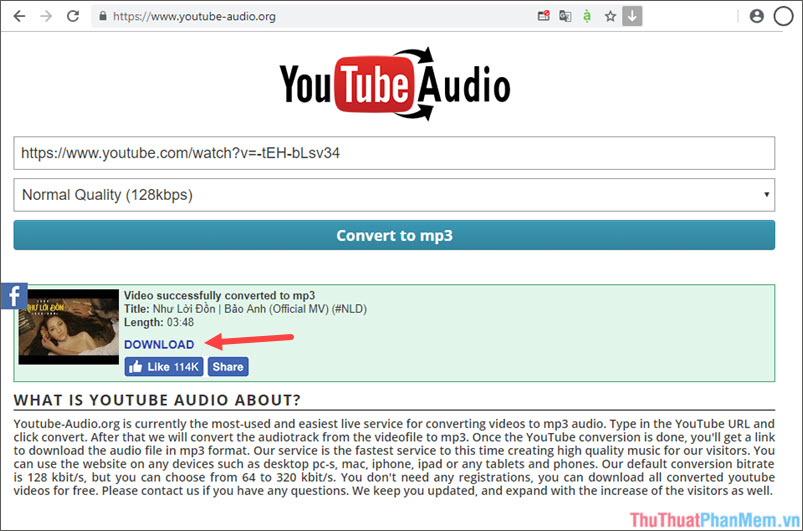
Task: Click the gray download arrow extension icon
Action: [x=632, y=16]
